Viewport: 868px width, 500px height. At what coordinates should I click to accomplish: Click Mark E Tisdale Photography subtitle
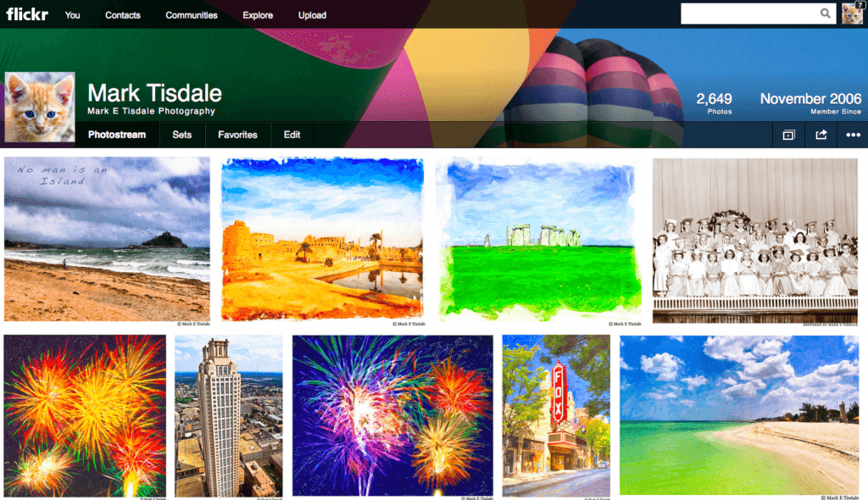pyautogui.click(x=151, y=111)
